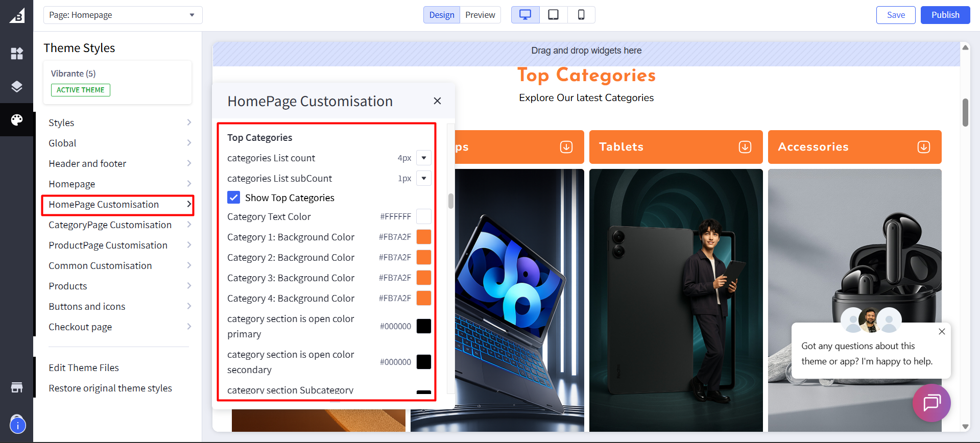Click the #FFFFFF hex value text
Viewport: 980px width, 443px height.
click(x=395, y=216)
